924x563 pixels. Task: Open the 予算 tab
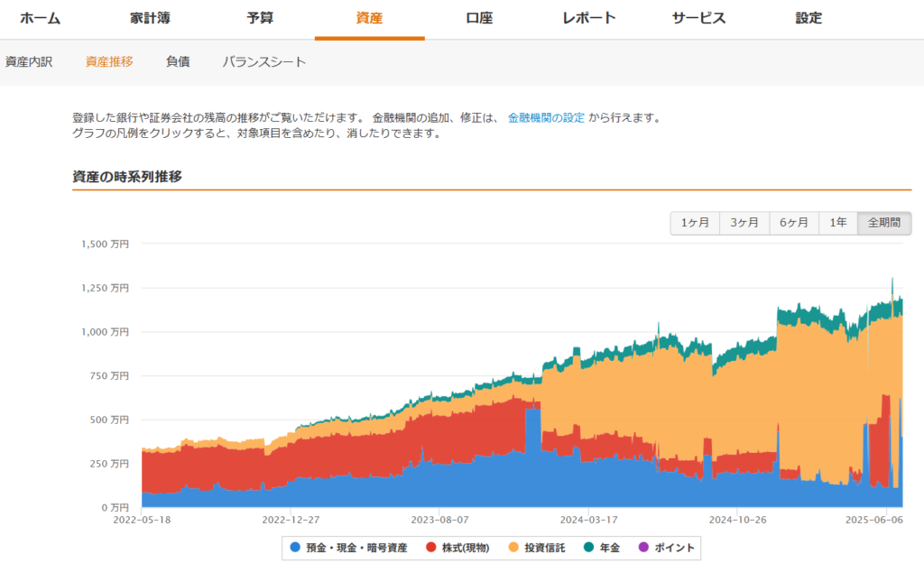pos(260,18)
